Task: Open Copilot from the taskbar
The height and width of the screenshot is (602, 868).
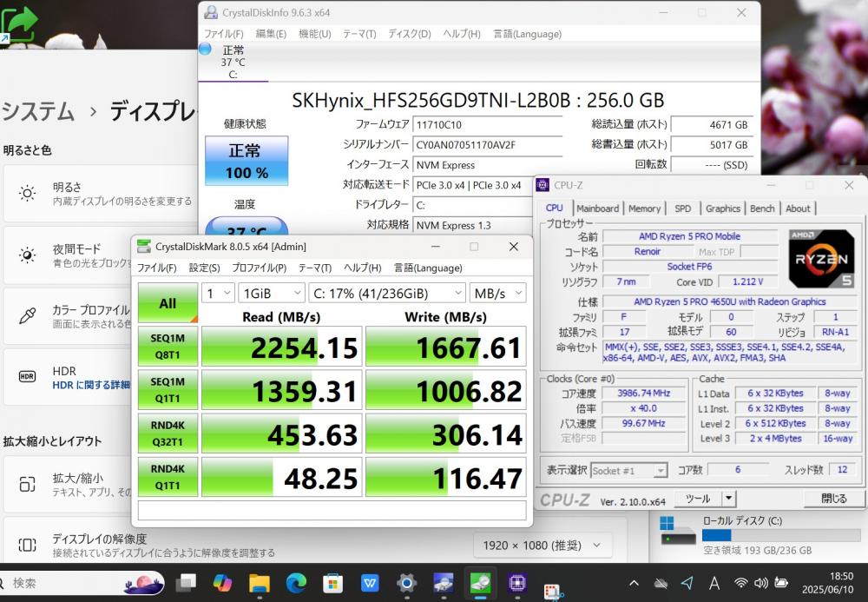Action: [x=222, y=583]
